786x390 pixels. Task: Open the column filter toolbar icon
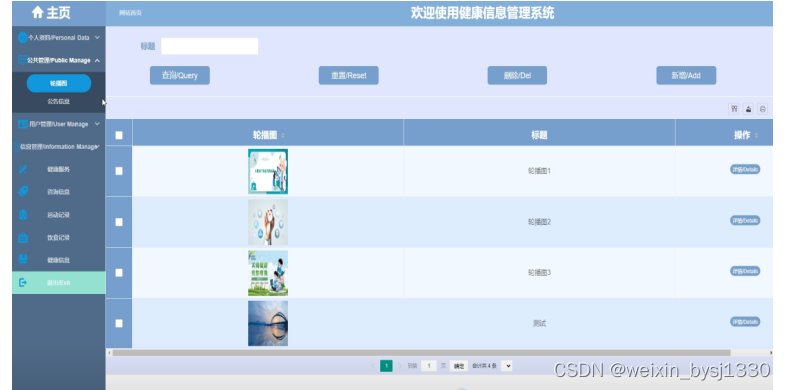(x=734, y=109)
